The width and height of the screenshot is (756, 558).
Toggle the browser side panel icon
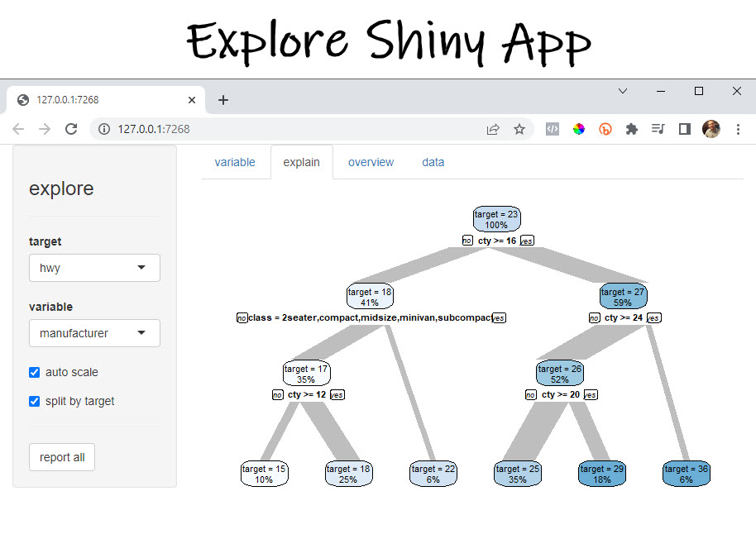pos(684,129)
